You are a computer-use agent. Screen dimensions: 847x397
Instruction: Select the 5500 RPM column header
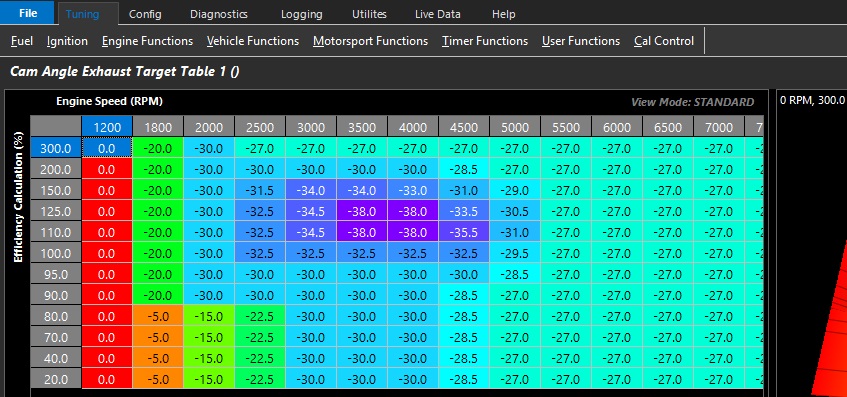(x=566, y=127)
